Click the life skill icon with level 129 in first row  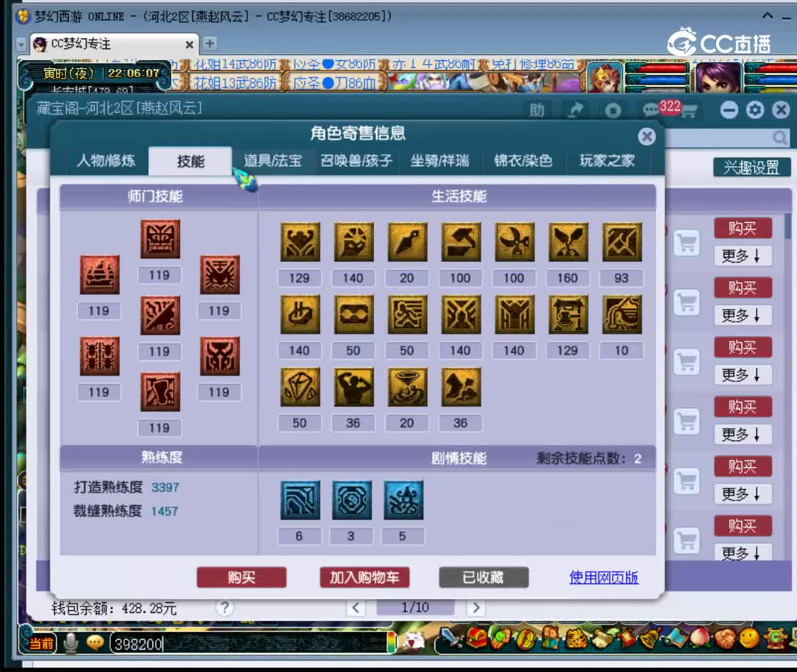coord(299,242)
